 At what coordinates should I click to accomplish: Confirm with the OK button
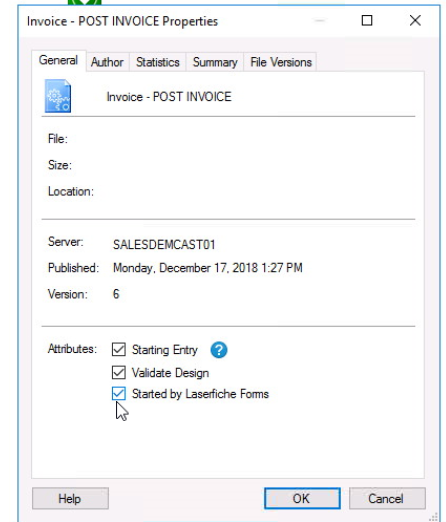pos(302,498)
